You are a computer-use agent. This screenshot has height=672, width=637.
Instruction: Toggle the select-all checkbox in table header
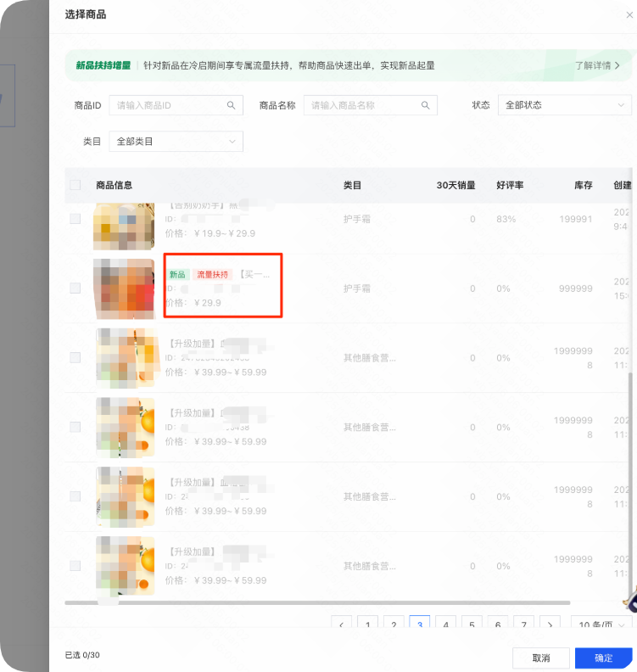click(x=75, y=185)
